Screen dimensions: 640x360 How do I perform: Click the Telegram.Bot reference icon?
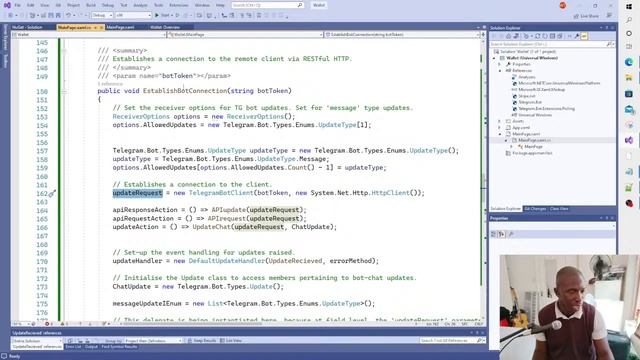click(x=515, y=102)
